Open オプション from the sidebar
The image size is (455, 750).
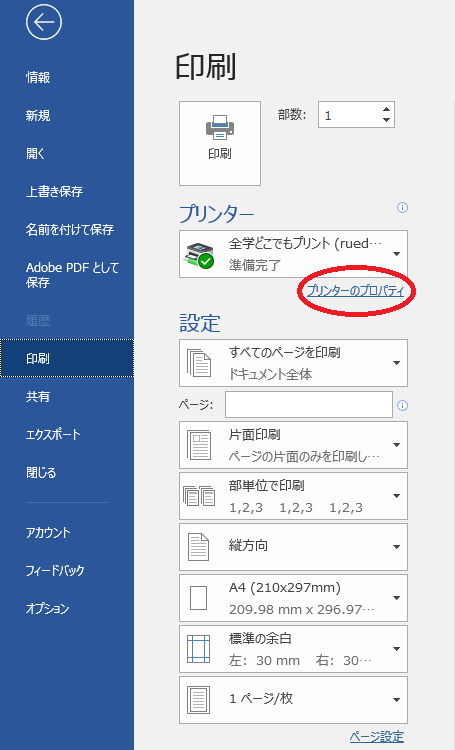pos(47,608)
